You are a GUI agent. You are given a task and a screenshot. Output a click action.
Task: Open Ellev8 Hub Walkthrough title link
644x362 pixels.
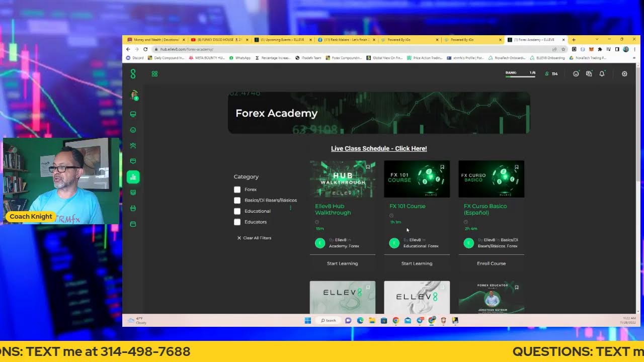(333, 210)
